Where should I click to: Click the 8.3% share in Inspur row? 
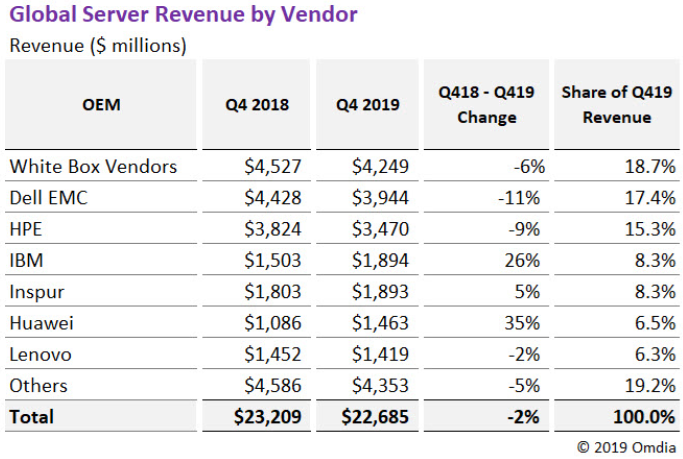pos(655,292)
